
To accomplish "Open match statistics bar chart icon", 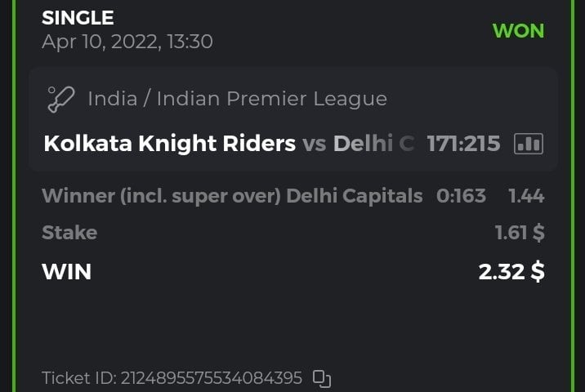I will point(528,144).
